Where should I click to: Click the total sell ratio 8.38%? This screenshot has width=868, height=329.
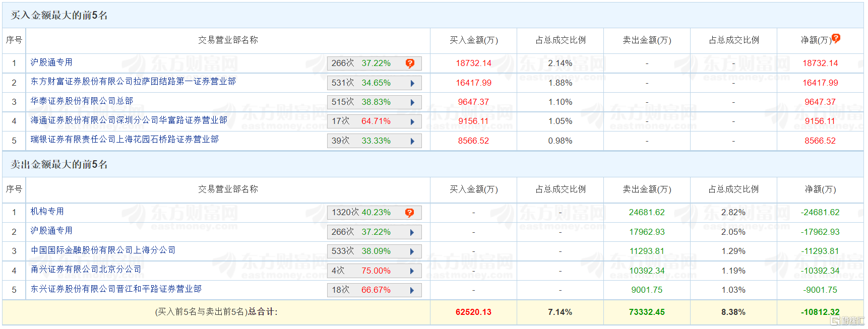pyautogui.click(x=733, y=312)
